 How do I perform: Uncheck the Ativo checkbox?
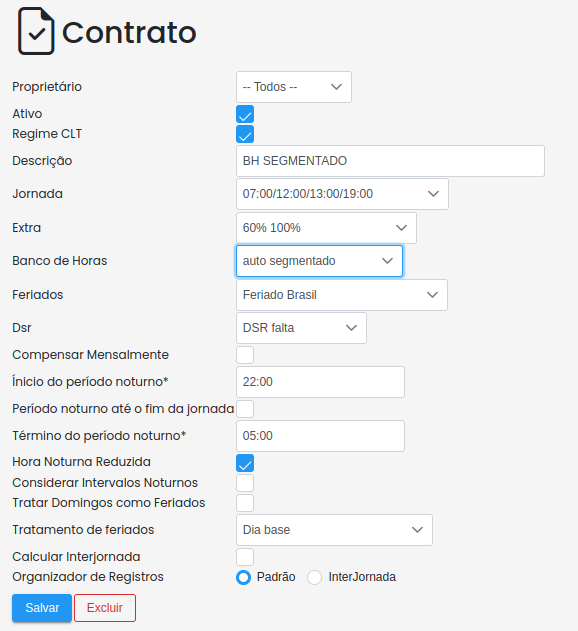[x=245, y=114]
